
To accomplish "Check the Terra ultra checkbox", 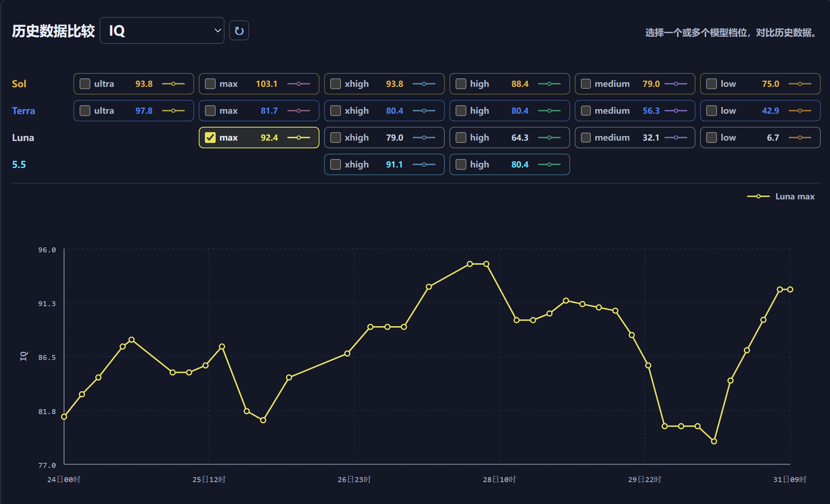I will [x=85, y=111].
